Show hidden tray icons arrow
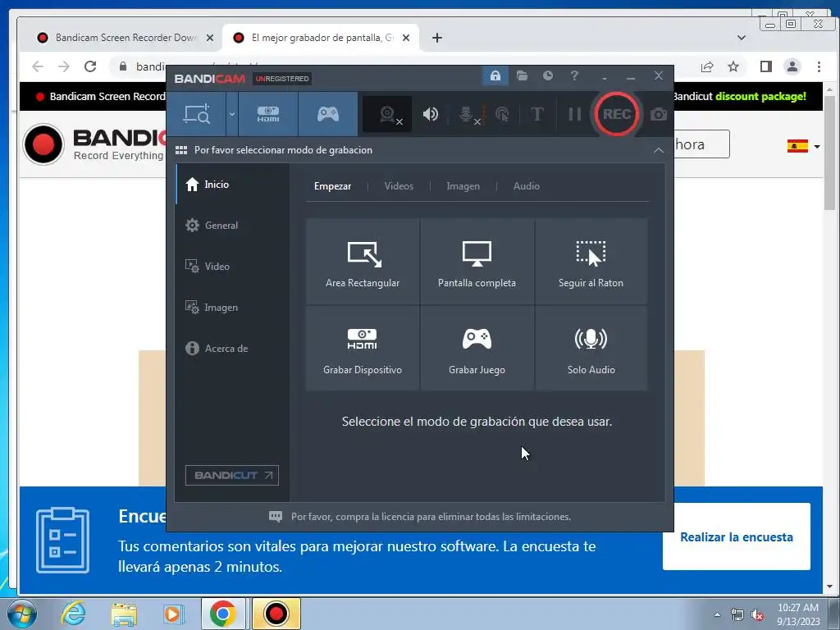Image resolution: width=840 pixels, height=630 pixels. pos(717,615)
